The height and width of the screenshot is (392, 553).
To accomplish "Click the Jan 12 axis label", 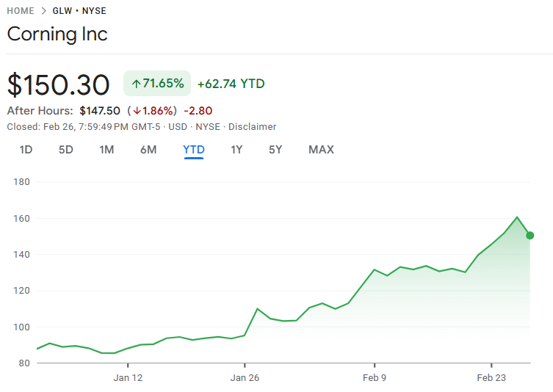I will click(x=128, y=378).
